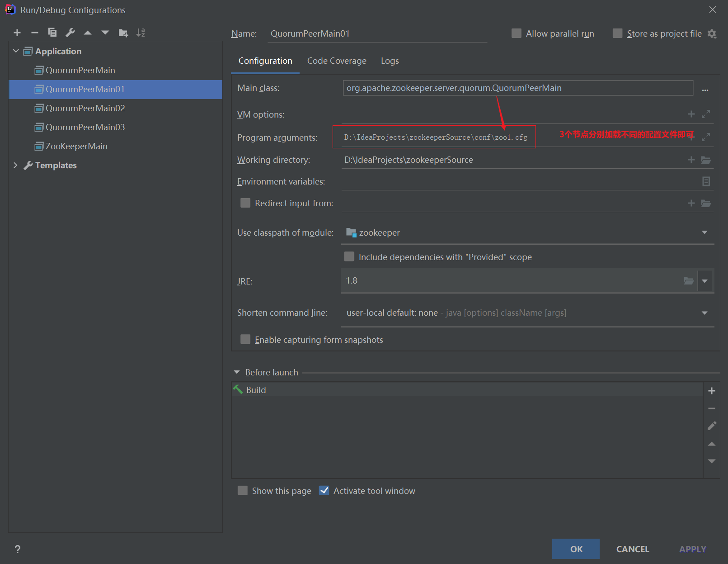Expand Program arguments field icon
Viewport: 728px width, 564px height.
[x=706, y=137]
